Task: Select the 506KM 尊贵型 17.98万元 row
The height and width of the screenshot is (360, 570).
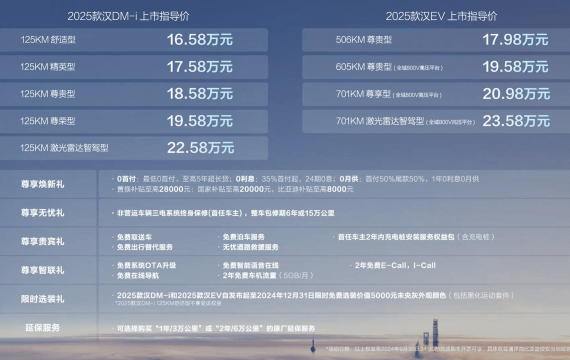Action: point(436,40)
